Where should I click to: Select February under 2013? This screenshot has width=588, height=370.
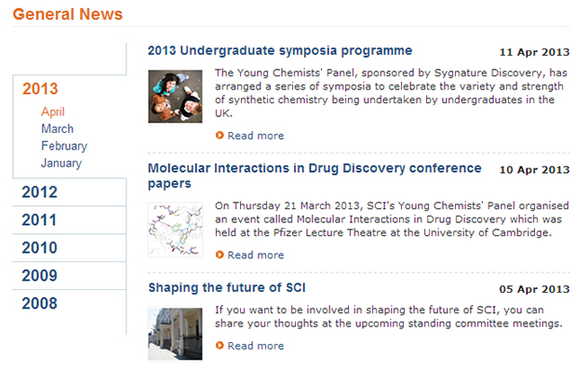[x=64, y=146]
